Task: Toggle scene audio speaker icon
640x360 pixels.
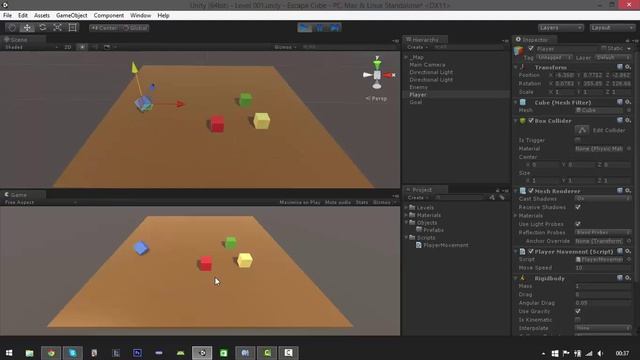Action: tap(95, 47)
